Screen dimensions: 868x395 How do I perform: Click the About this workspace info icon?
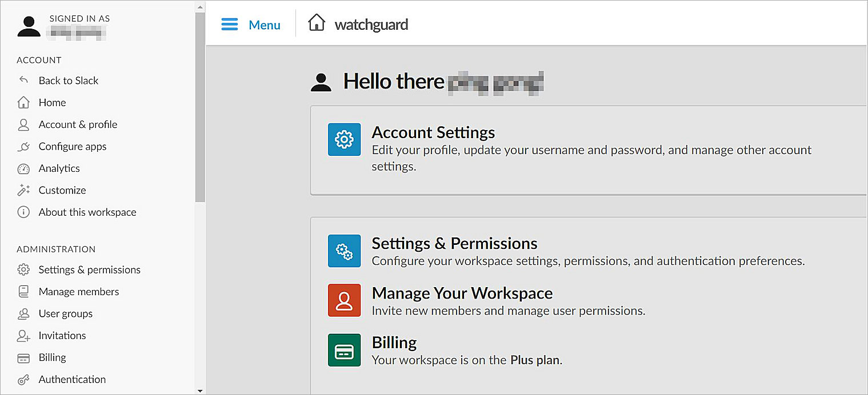click(23, 212)
